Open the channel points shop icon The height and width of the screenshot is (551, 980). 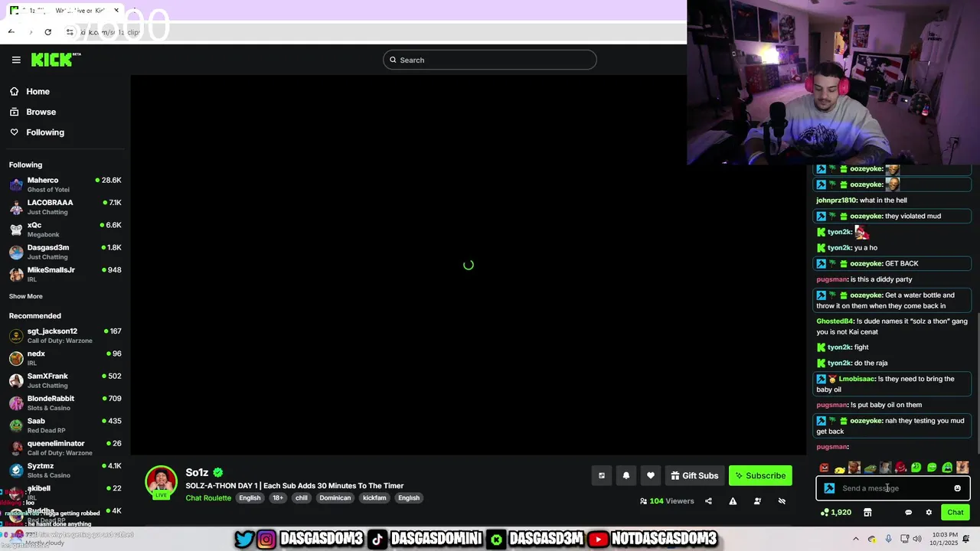[867, 513]
